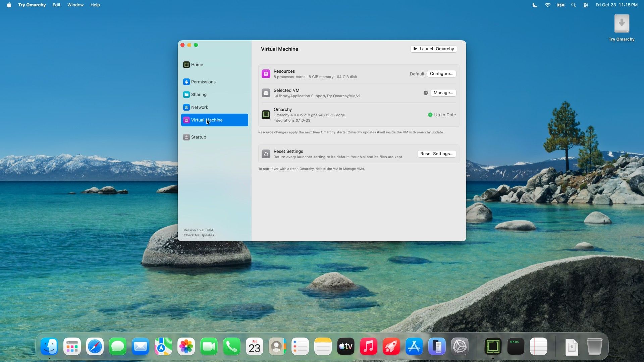Open Configure... for Resources
Viewport: 644px width, 362px height.
pos(441,74)
